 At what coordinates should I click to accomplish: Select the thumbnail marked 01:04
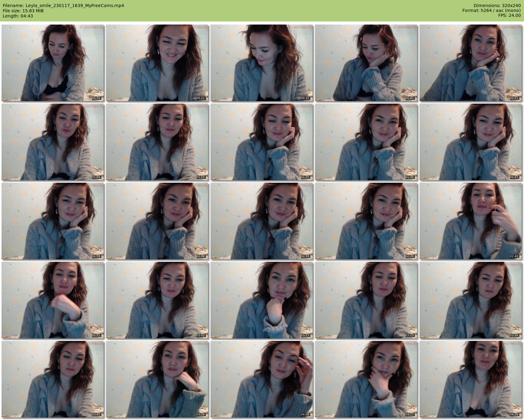(x=53, y=142)
